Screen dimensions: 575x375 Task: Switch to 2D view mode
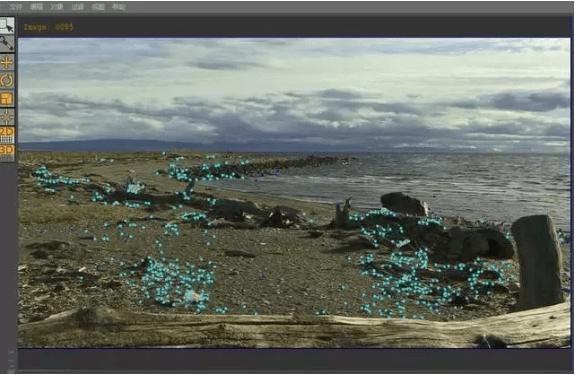[x=7, y=135]
